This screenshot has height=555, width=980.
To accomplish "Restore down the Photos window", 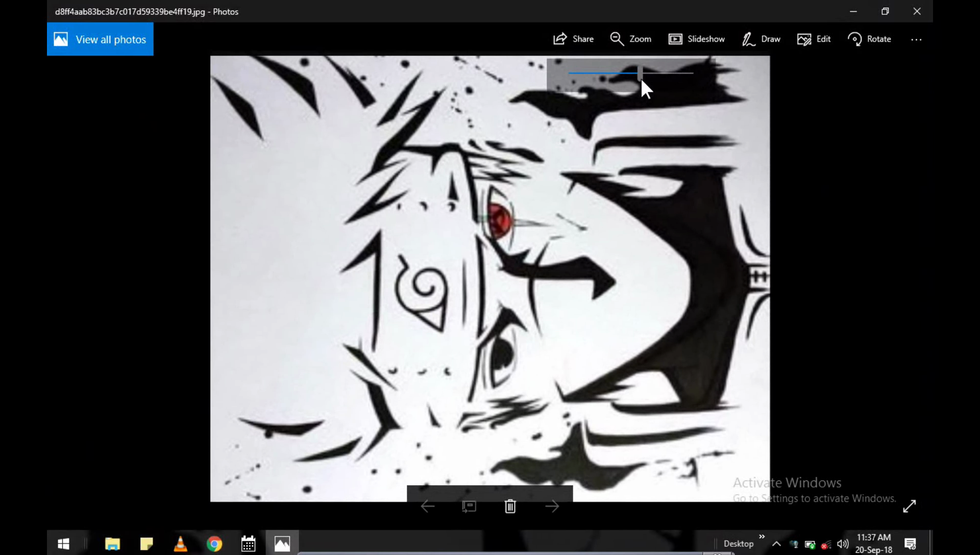I will [x=885, y=11].
